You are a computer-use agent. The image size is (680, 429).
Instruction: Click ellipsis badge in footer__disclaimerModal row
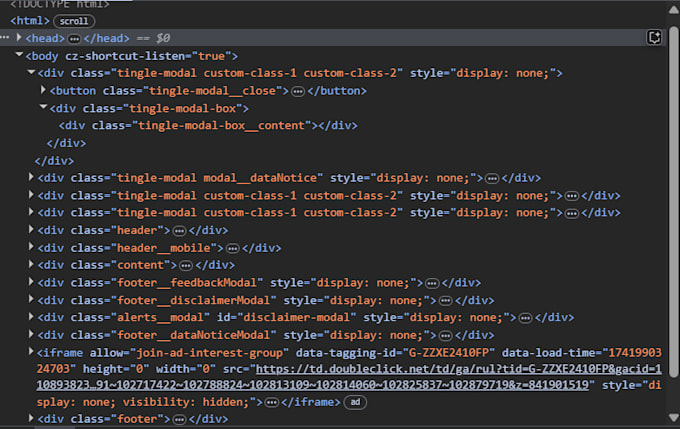pos(445,301)
